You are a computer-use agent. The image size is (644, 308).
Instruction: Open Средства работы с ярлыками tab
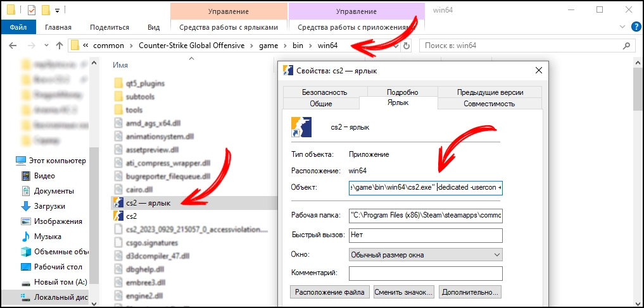(229, 27)
